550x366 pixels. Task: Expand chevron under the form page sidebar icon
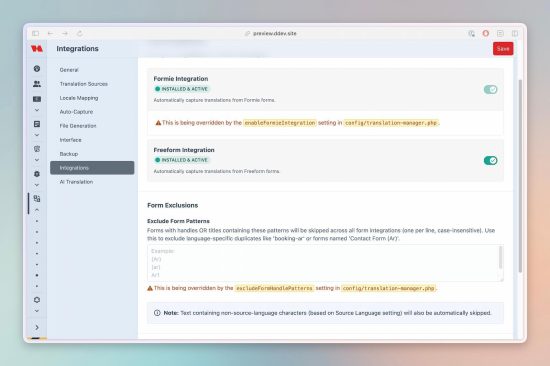(37, 135)
